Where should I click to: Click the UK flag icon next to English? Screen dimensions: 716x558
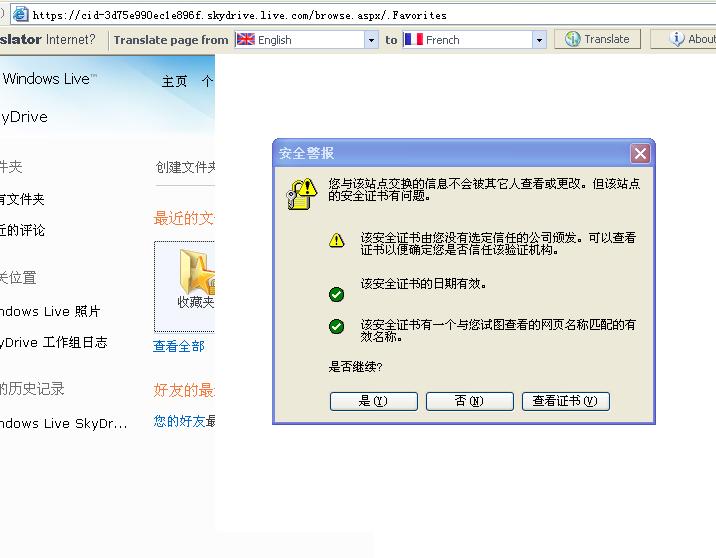pyautogui.click(x=246, y=39)
